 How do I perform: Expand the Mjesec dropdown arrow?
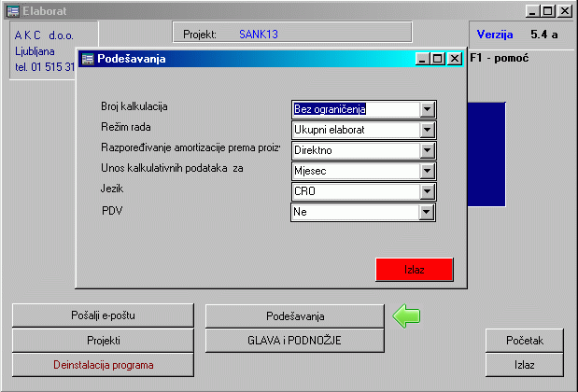(427, 172)
